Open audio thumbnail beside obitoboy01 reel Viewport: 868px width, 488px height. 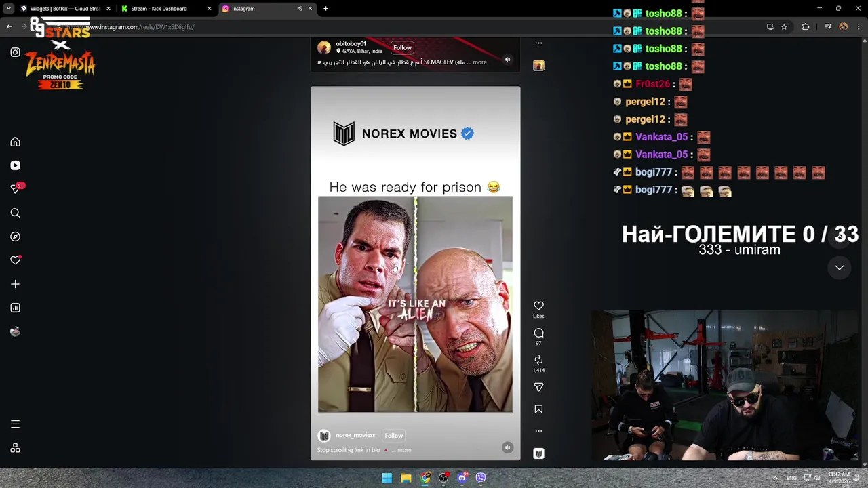pos(538,66)
